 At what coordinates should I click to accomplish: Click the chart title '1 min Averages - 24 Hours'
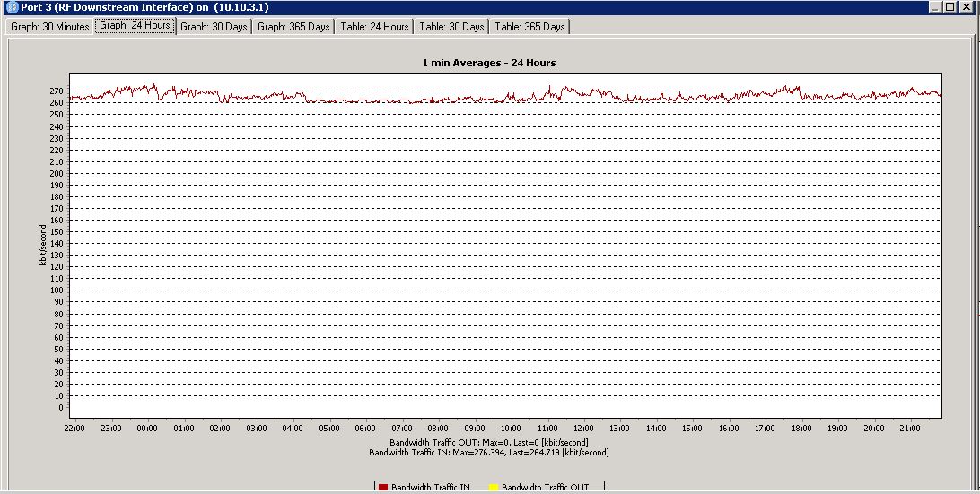(x=489, y=63)
